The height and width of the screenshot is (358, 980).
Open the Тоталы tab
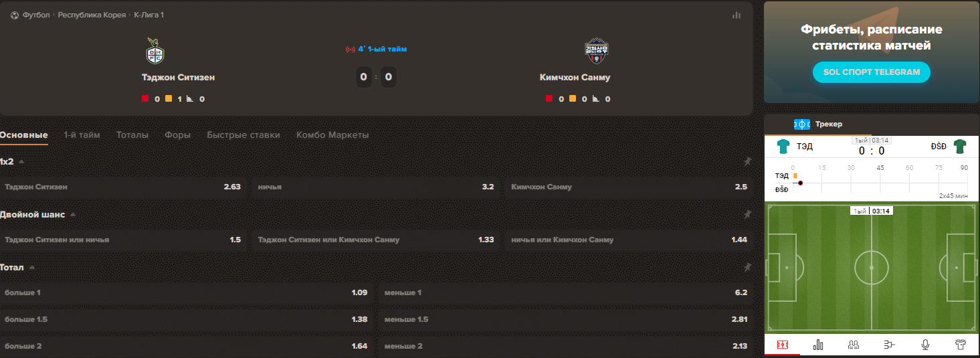(132, 135)
